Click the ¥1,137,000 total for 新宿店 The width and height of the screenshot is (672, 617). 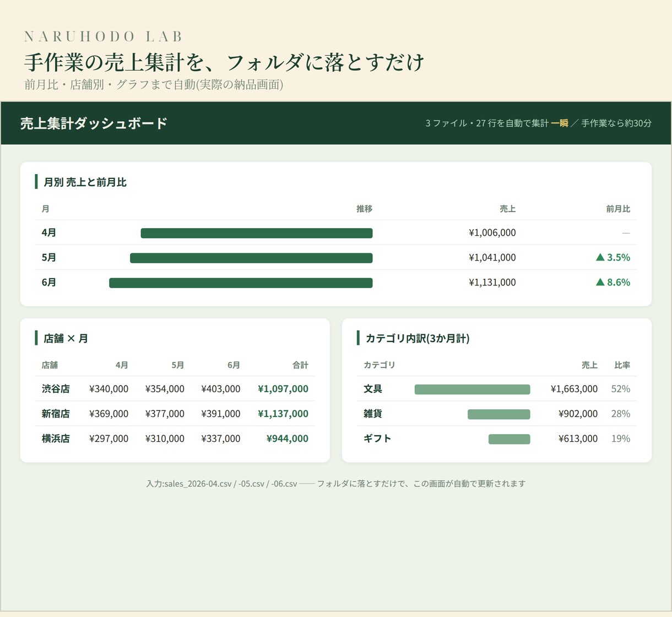click(283, 413)
